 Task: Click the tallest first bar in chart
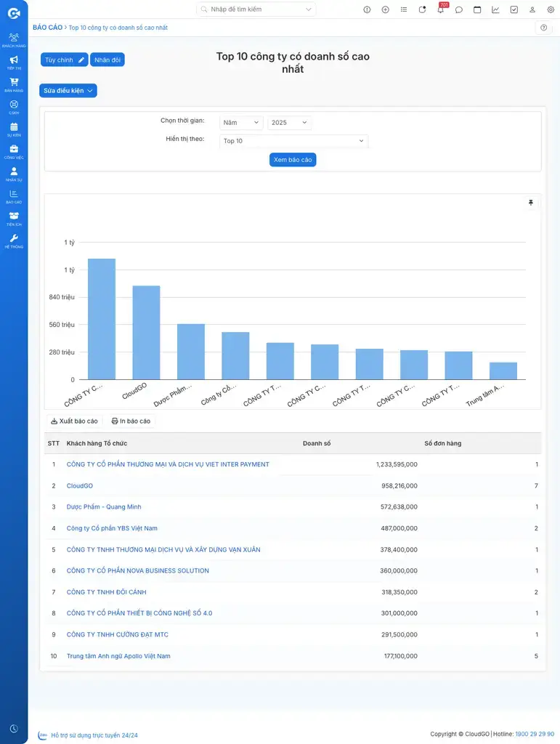tap(102, 319)
